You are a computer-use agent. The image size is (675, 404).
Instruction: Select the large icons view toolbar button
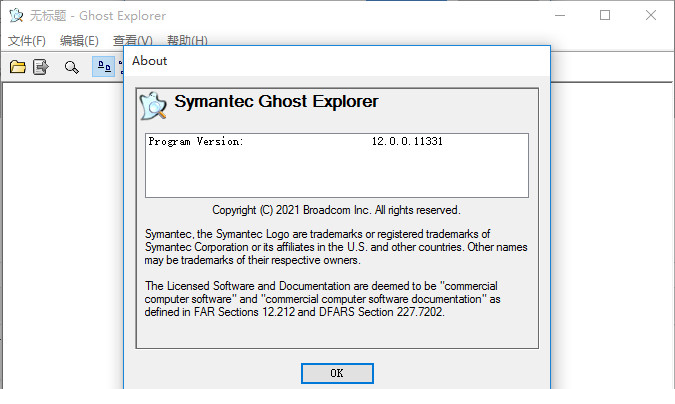(103, 67)
